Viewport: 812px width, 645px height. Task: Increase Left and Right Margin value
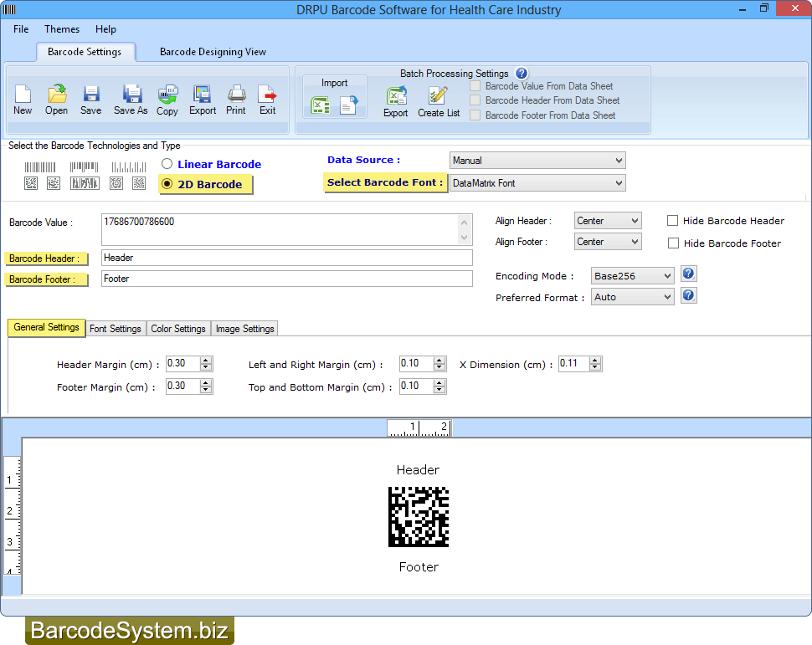point(439,361)
